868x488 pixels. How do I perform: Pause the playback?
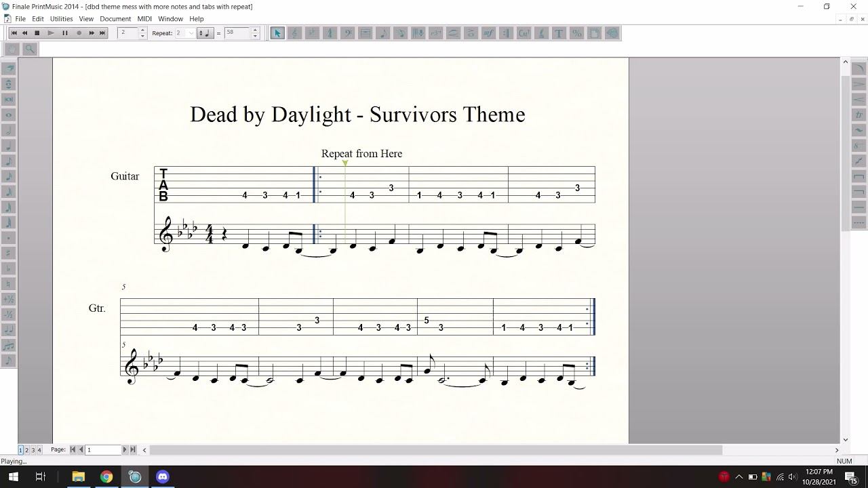coord(65,33)
